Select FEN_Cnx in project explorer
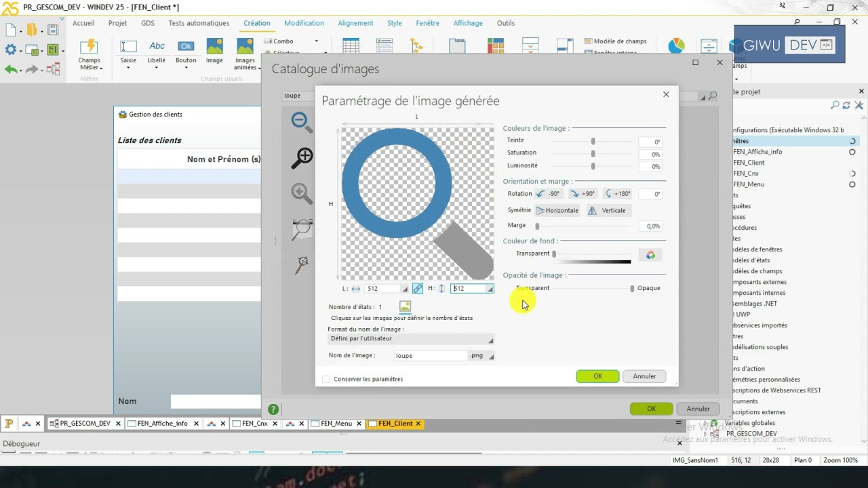The image size is (868, 488). coord(747,174)
